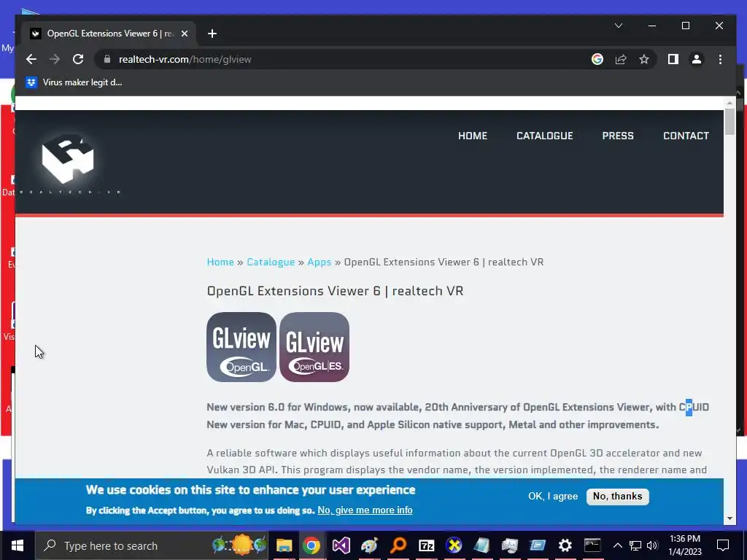
Task: Go back to the previous page
Action: pyautogui.click(x=31, y=59)
